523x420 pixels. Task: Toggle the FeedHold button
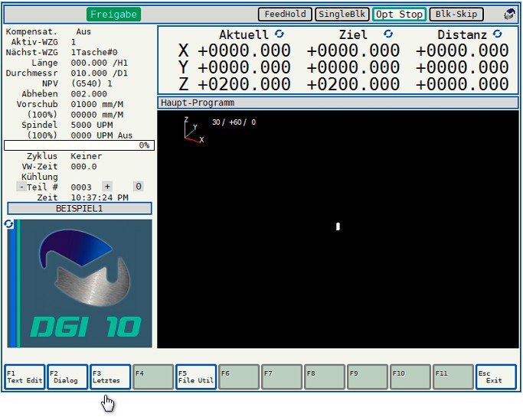pyautogui.click(x=285, y=15)
